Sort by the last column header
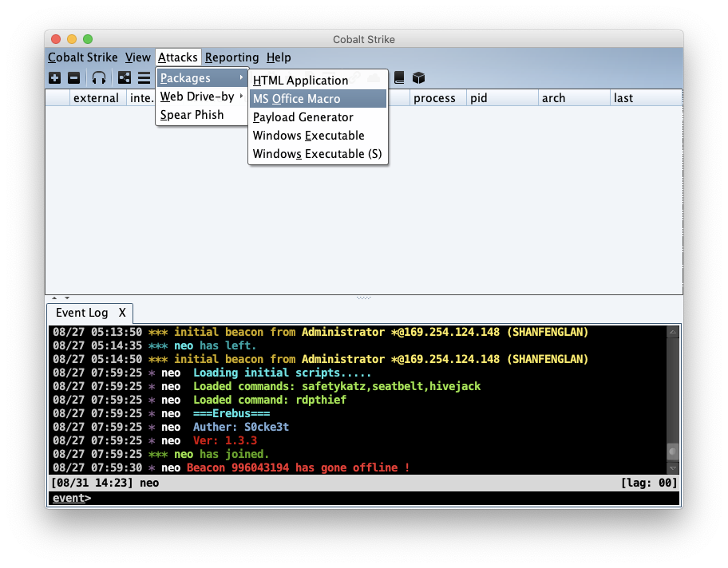The image size is (728, 568). pyautogui.click(x=646, y=98)
